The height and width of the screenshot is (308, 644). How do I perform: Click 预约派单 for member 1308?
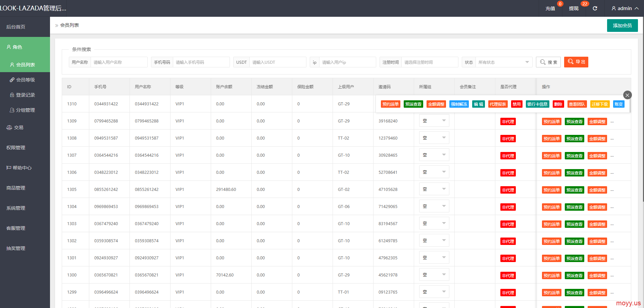pyautogui.click(x=552, y=139)
